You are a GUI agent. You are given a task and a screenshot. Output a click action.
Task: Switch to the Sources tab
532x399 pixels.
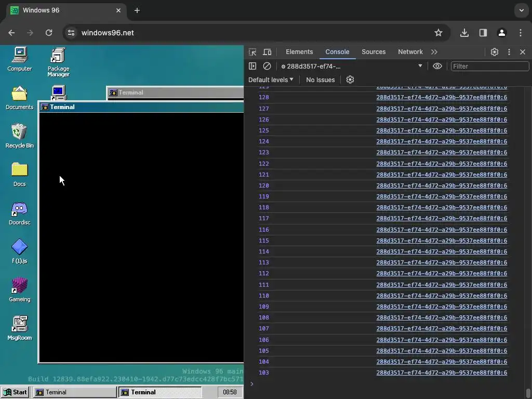[x=374, y=52]
